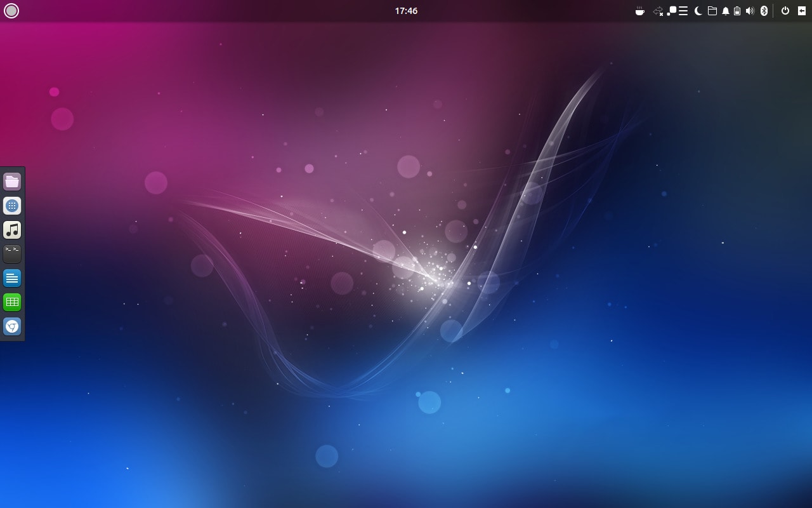Launch the music player from dock
This screenshot has width=812, height=508.
(12, 230)
